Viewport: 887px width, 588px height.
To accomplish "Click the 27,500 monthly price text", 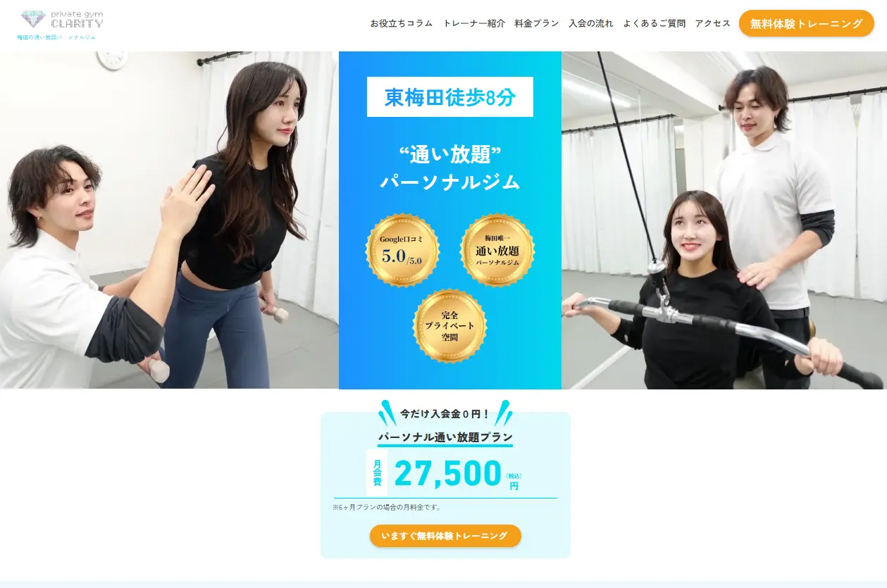I will (448, 473).
